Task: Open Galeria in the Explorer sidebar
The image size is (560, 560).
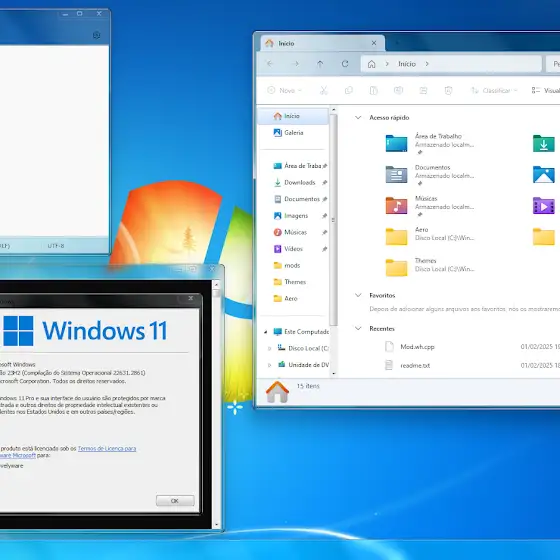Action: point(293,132)
